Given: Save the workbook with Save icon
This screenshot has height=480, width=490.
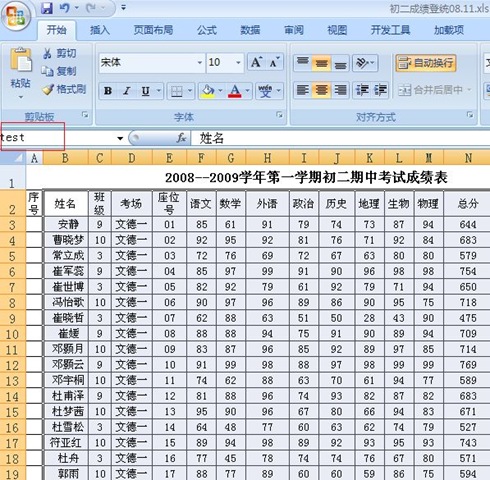Looking at the screenshot, I should click(x=47, y=8).
